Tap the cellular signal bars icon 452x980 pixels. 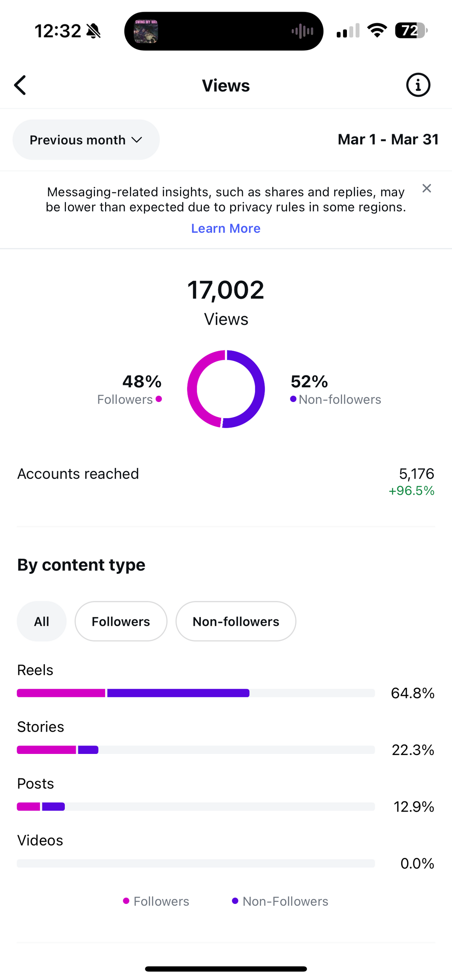point(348,31)
